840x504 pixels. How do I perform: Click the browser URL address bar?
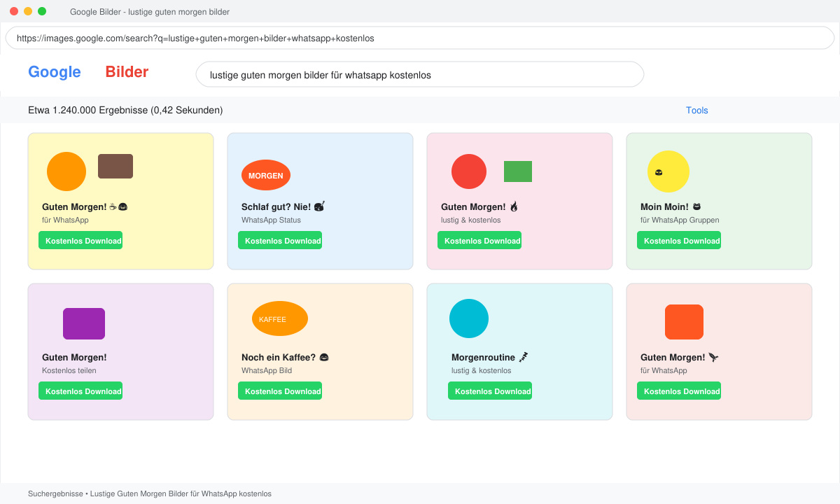click(x=420, y=38)
